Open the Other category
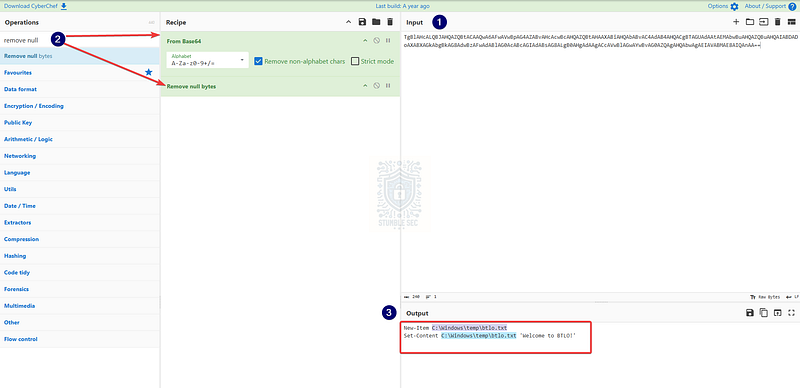This screenshot has height=388, width=800. coord(80,323)
